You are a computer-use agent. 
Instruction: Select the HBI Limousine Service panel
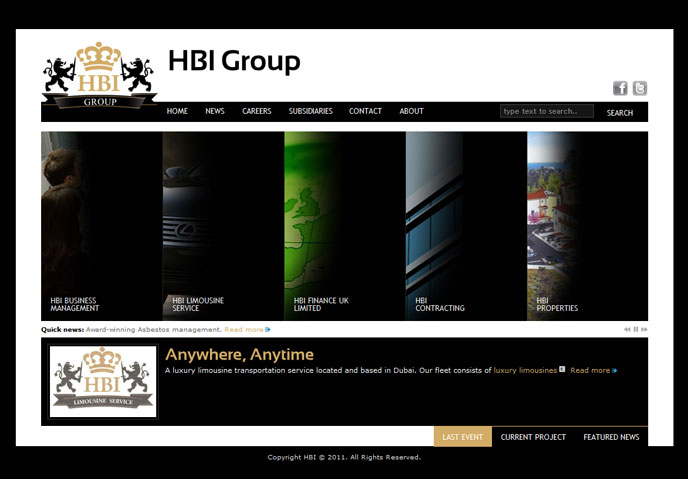[x=223, y=226]
